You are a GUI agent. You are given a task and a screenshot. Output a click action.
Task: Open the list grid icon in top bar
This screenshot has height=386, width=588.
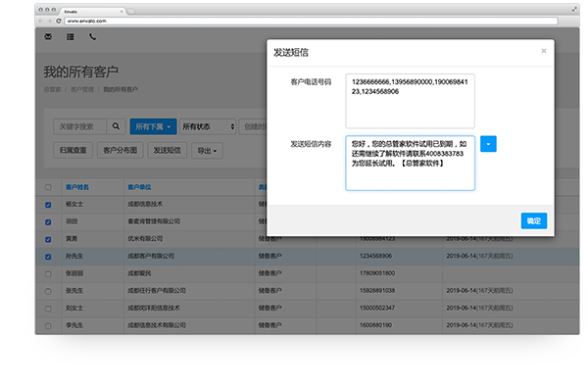[x=71, y=36]
